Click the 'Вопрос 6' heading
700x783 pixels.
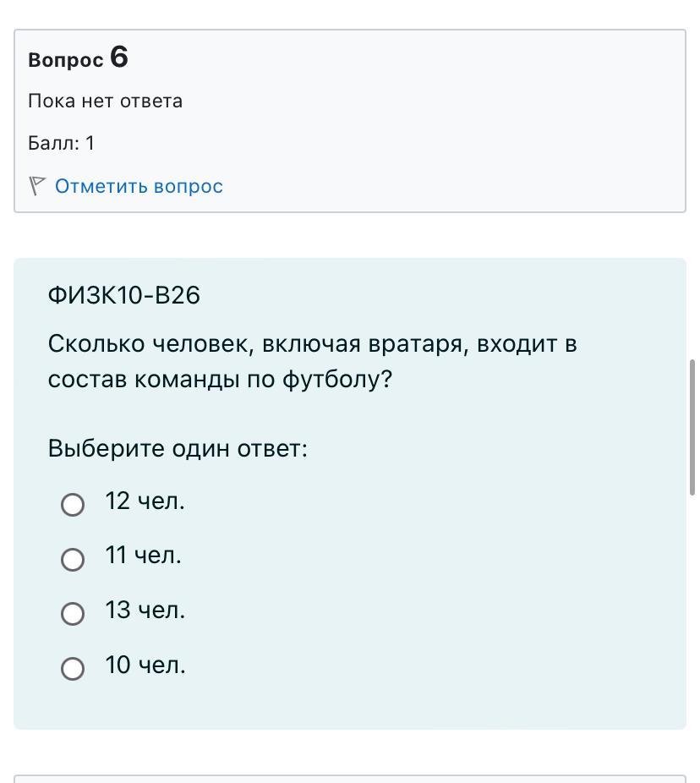coord(78,58)
